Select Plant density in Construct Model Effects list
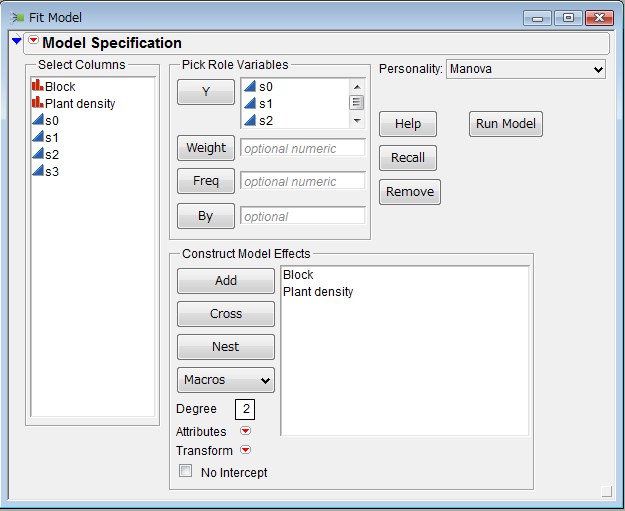This screenshot has height=511, width=625. coord(318,292)
